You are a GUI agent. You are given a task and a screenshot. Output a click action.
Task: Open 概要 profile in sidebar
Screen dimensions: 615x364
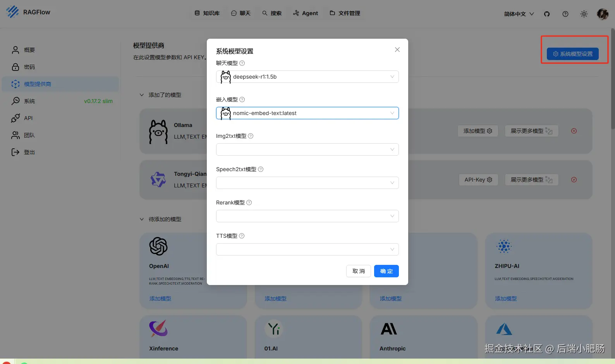(x=60, y=50)
